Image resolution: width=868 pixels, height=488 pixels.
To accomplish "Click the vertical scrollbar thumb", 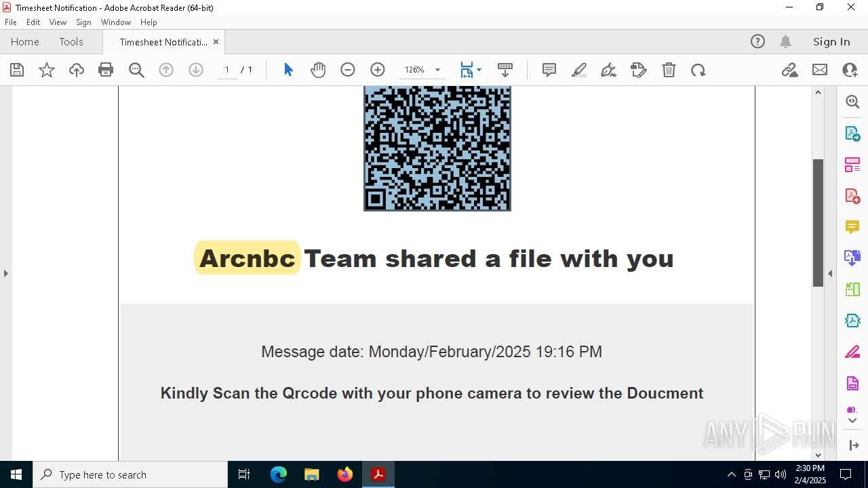I will click(818, 222).
